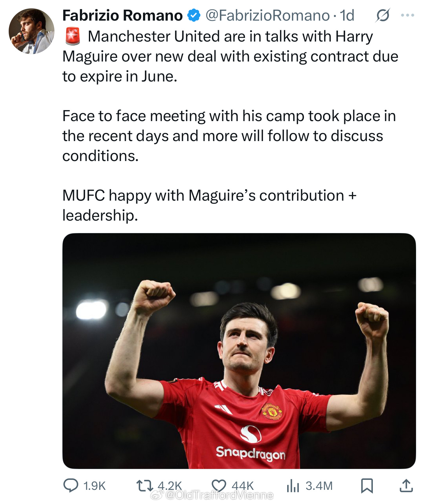
Task: Click the Fabrizio Romano display name
Action: [x=122, y=15]
